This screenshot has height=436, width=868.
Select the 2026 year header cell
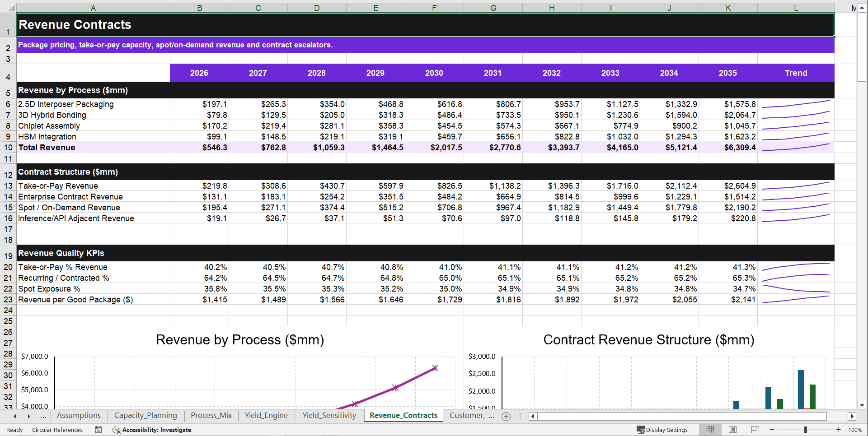pos(199,73)
